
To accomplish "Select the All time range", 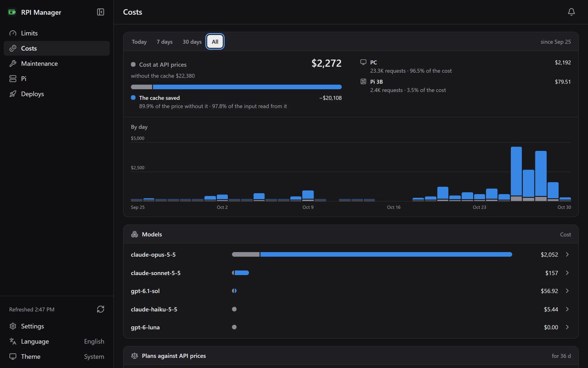I will [x=215, y=42].
